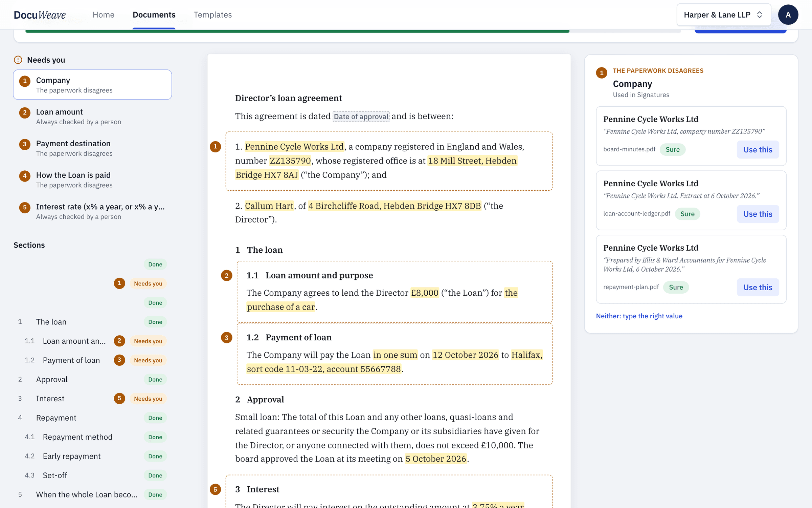Use the loan-account-ledger.pdf company value
This screenshot has width=812, height=508.
[758, 214]
